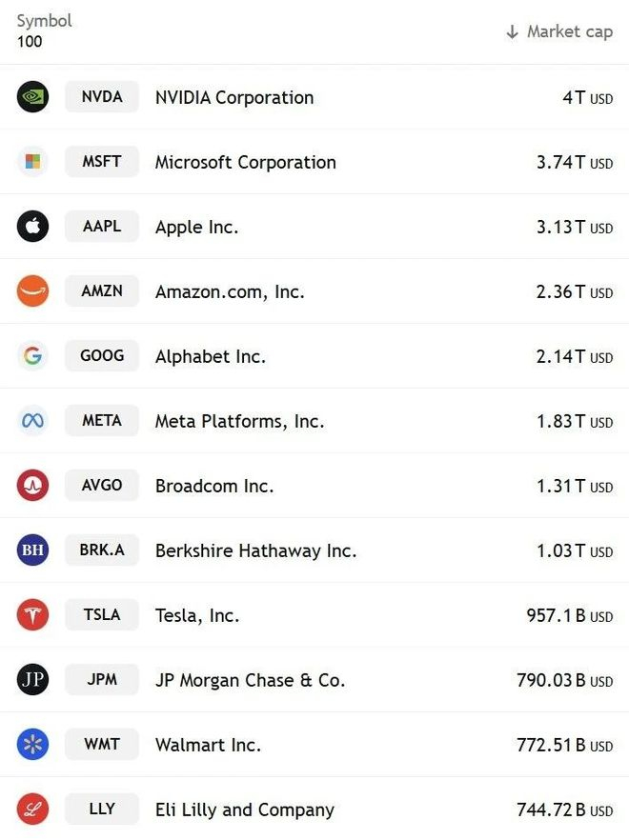This screenshot has width=629, height=840.
Task: Click the Meta logo icon
Action: 32,421
